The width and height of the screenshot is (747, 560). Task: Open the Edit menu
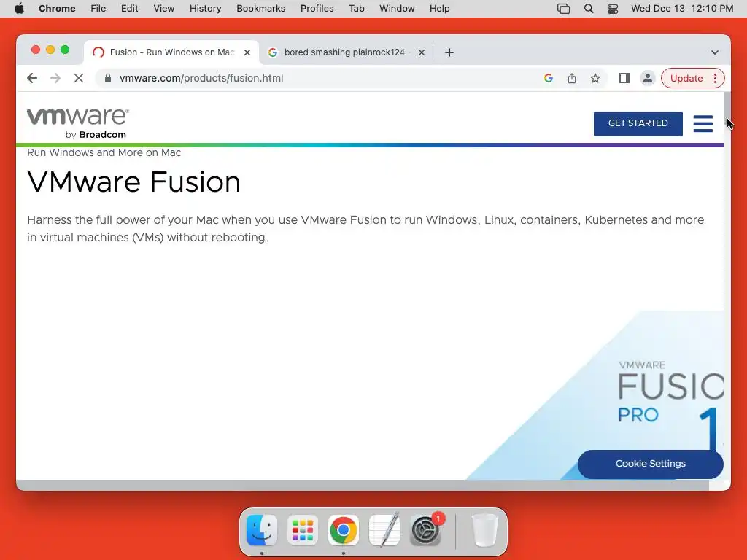tap(129, 9)
